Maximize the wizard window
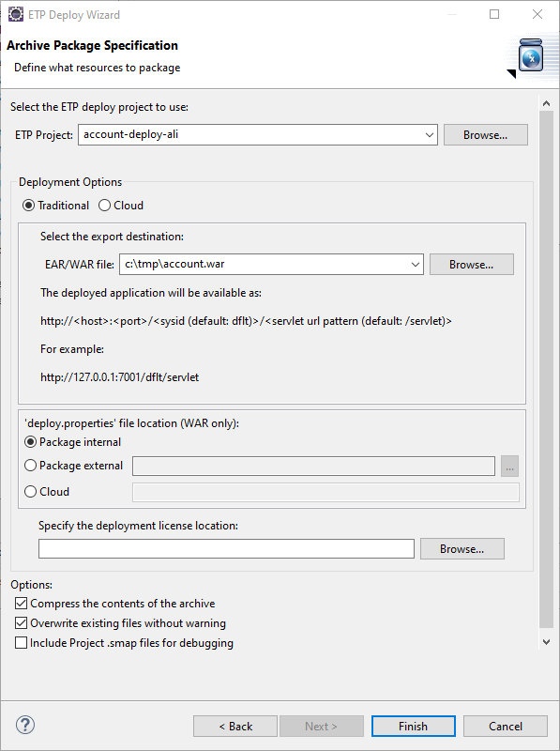The image size is (560, 751). (494, 14)
